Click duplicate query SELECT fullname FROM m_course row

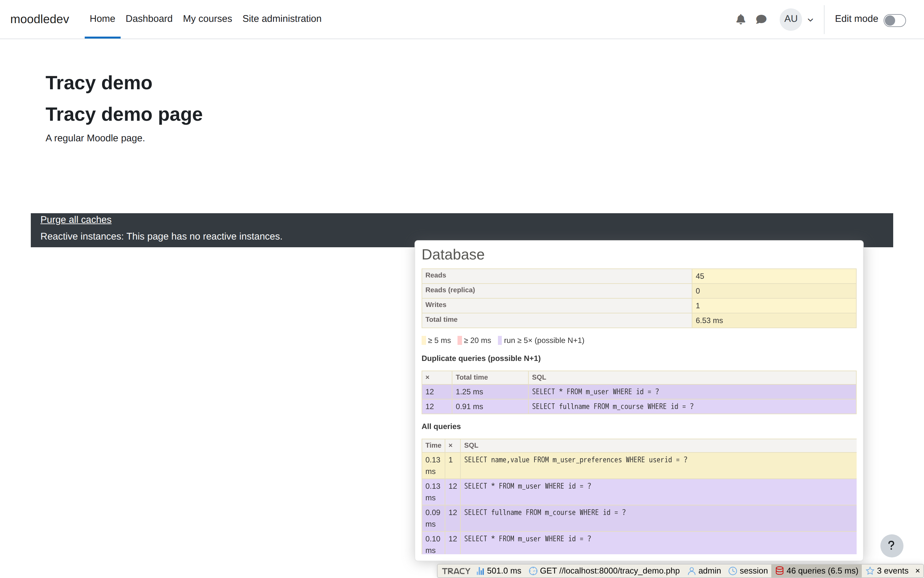(x=639, y=406)
